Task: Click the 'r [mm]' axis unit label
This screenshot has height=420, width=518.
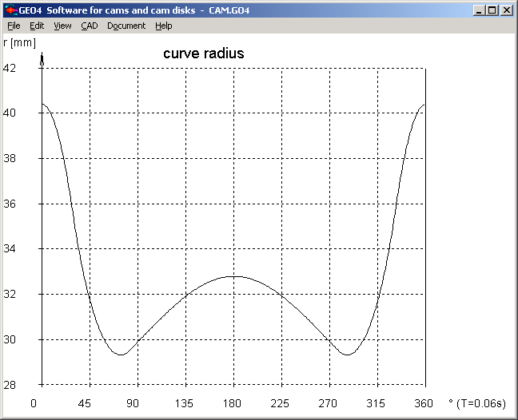Action: (x=19, y=42)
